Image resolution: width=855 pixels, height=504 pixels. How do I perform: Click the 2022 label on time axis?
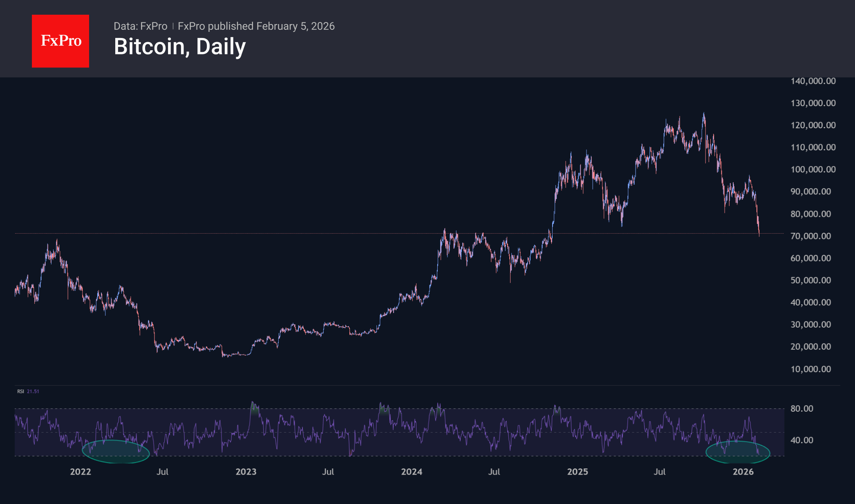[81, 472]
